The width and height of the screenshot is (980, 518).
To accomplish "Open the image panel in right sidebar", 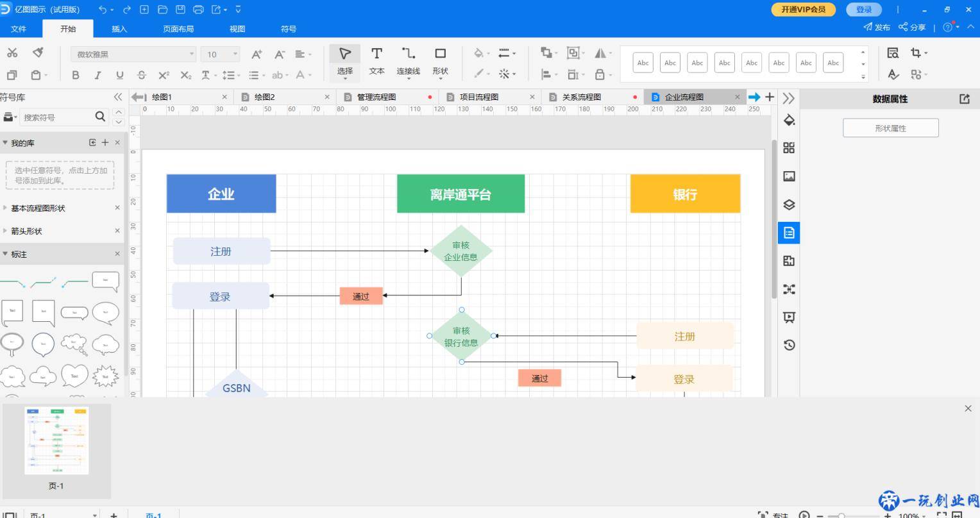I will click(x=789, y=176).
